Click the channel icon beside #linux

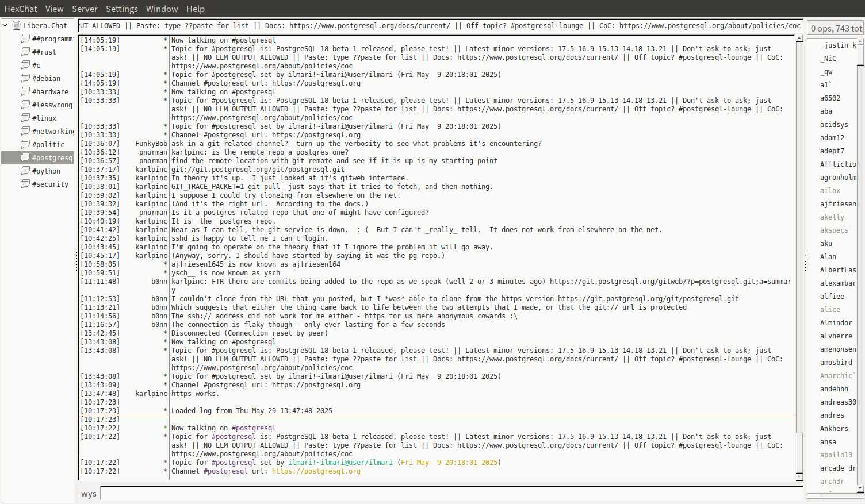25,118
